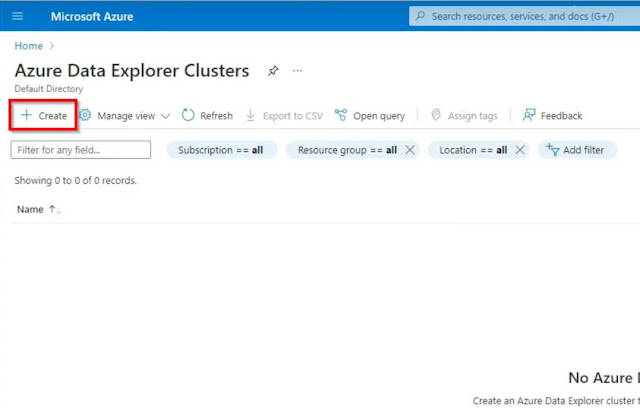640x408 pixels.
Task: Open the Feedback panel
Action: (x=552, y=116)
